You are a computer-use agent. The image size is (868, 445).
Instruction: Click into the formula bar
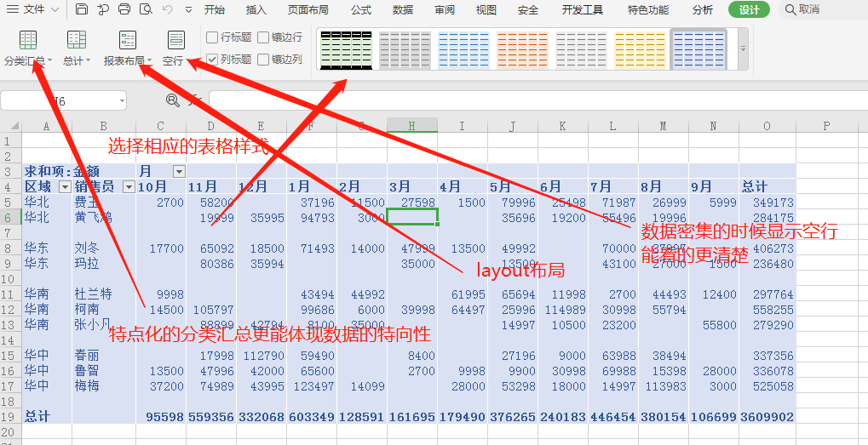pos(537,100)
